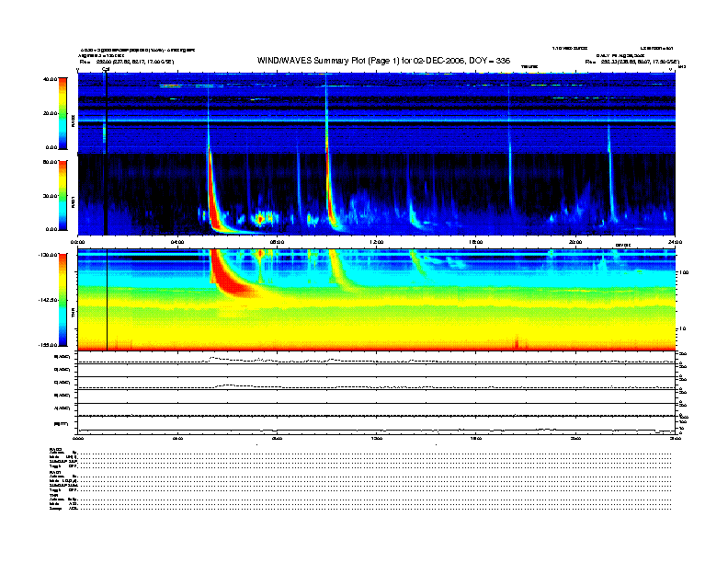Click the 20.00 tick on RAD2 color bar
Screen dimensions: 728x563
click(x=51, y=113)
